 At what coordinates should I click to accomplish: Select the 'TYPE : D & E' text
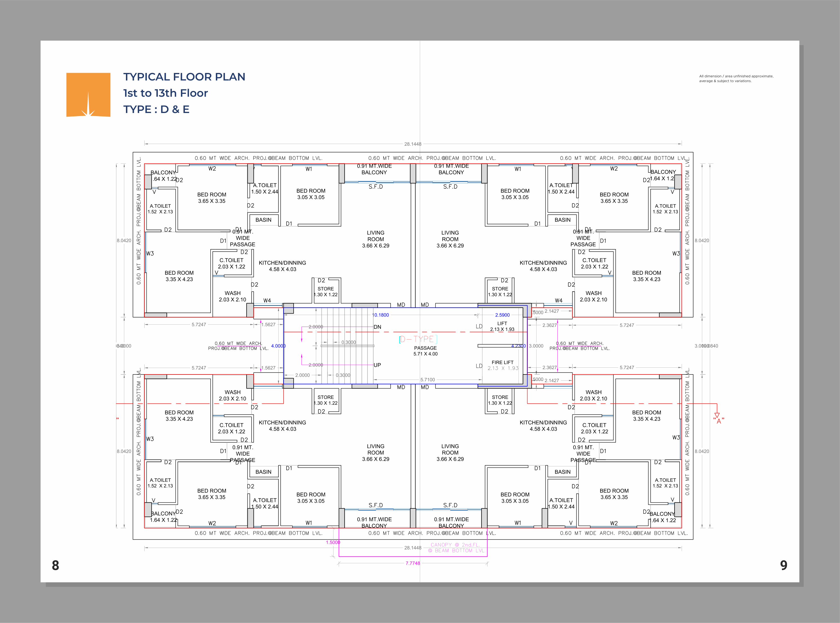[156, 109]
